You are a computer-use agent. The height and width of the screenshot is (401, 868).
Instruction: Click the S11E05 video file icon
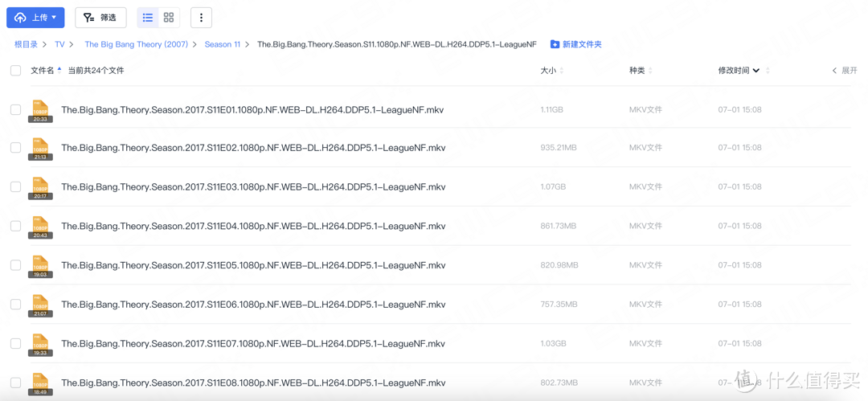click(x=40, y=267)
